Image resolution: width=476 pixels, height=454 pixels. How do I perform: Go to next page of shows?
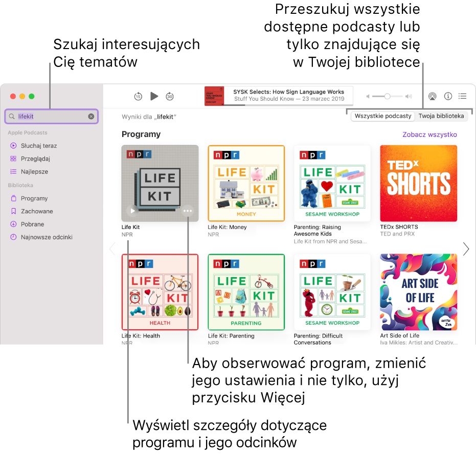coord(466,249)
